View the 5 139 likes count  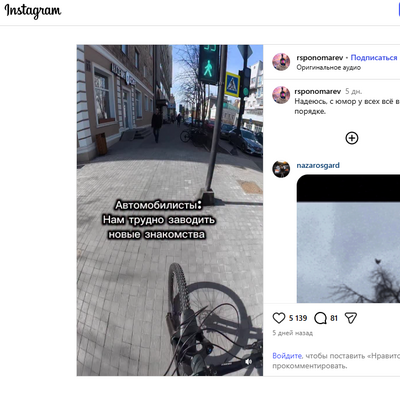[298, 318]
